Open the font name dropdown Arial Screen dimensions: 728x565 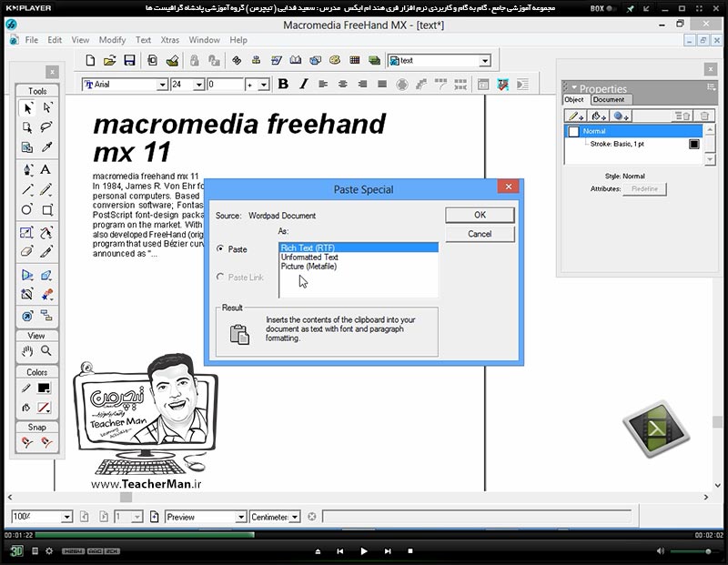coord(162,85)
